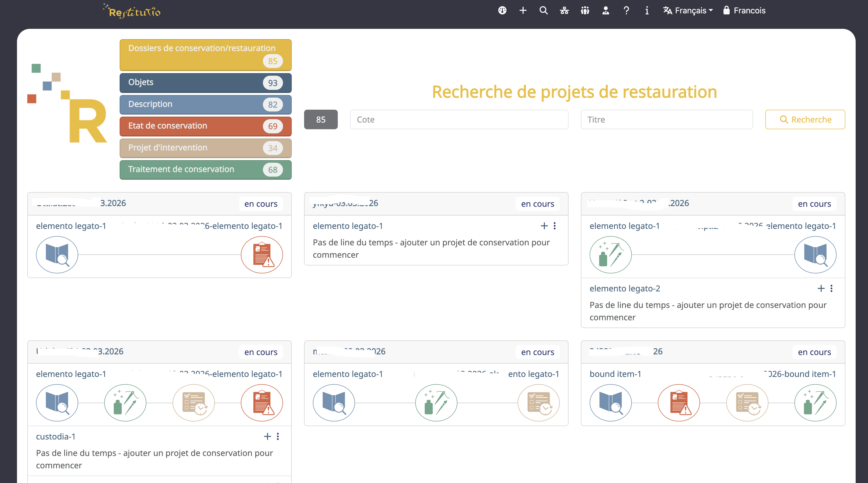
Task: Toggle the Etat de conservation filter
Action: [205, 126]
